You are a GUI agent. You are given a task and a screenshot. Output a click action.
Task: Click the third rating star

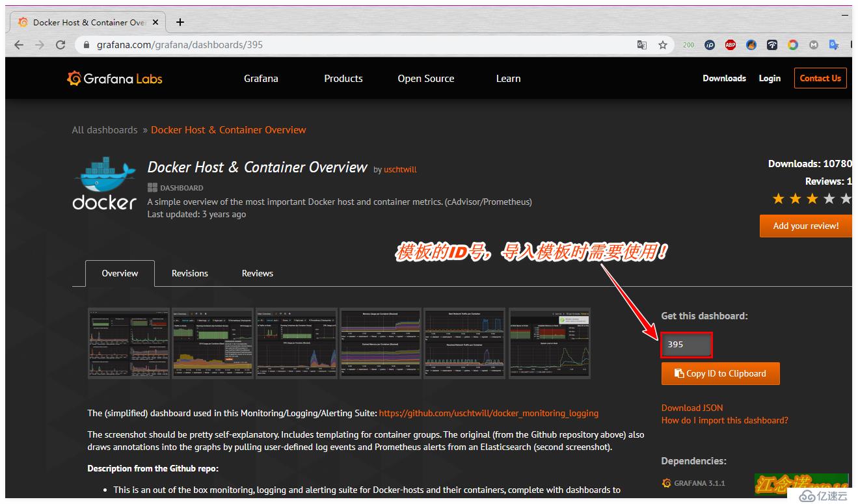(x=812, y=198)
